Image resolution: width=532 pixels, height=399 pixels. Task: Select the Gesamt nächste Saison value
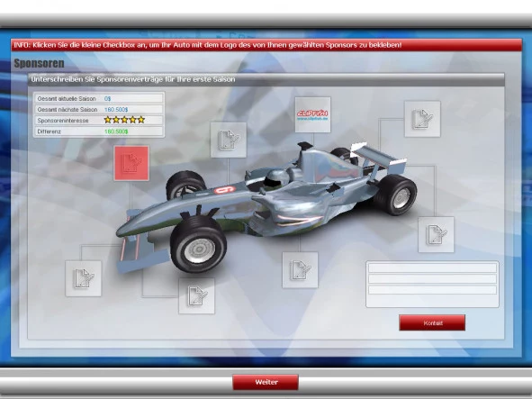pos(116,109)
